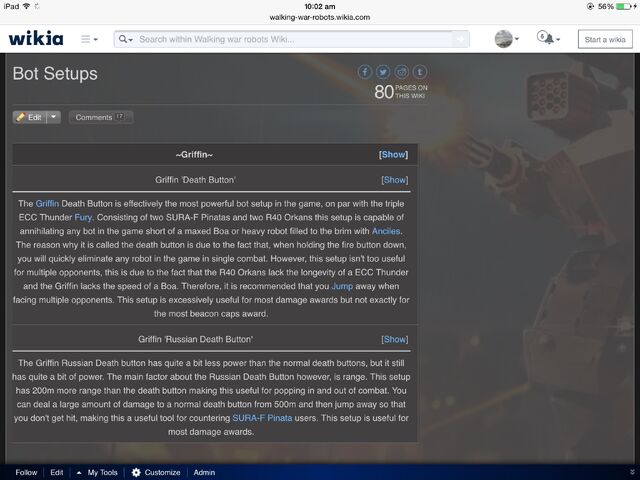The width and height of the screenshot is (640, 480).
Task: Open Customize with the gear icon
Action: point(156,472)
